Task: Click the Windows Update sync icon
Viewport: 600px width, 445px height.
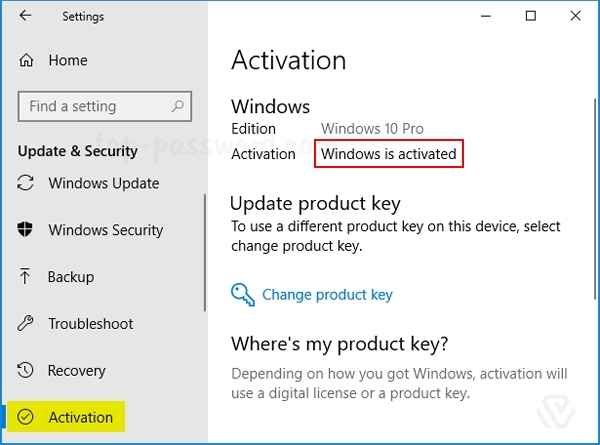Action: [27, 184]
